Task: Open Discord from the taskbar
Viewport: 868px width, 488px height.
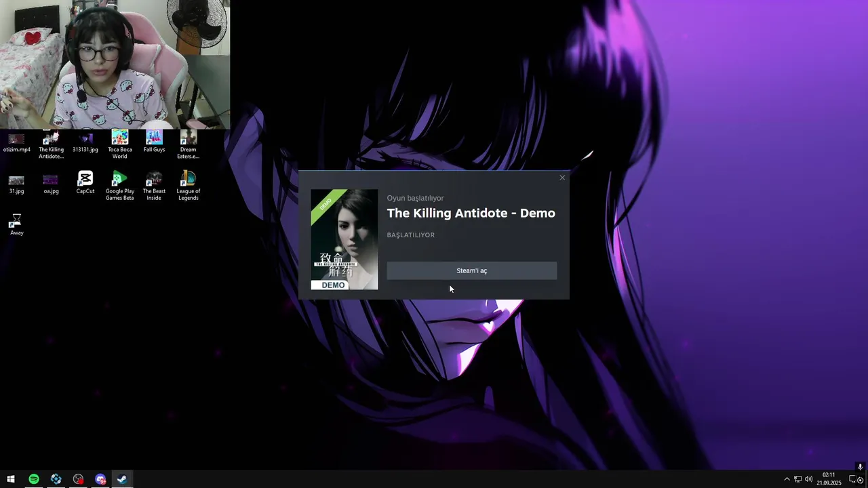Action: click(x=100, y=479)
